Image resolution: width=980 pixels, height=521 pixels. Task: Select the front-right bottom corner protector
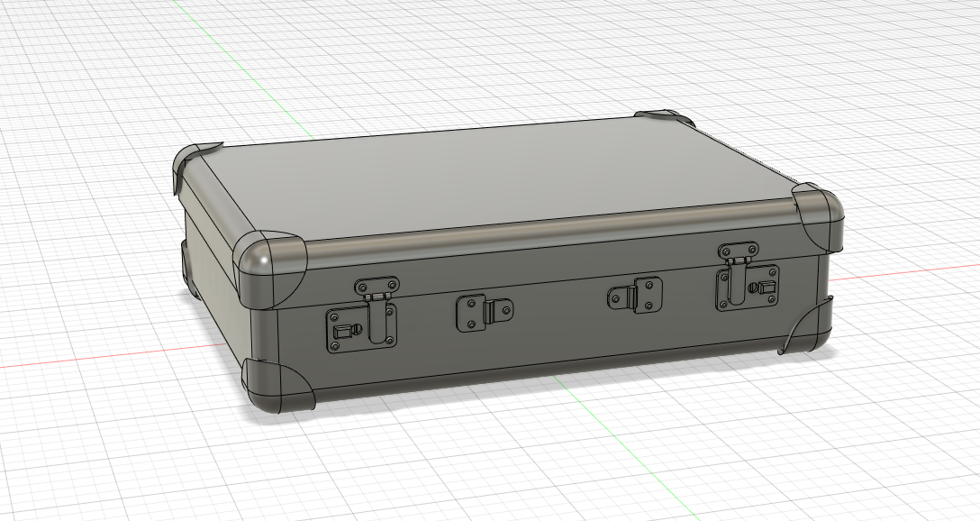pyautogui.click(x=807, y=327)
